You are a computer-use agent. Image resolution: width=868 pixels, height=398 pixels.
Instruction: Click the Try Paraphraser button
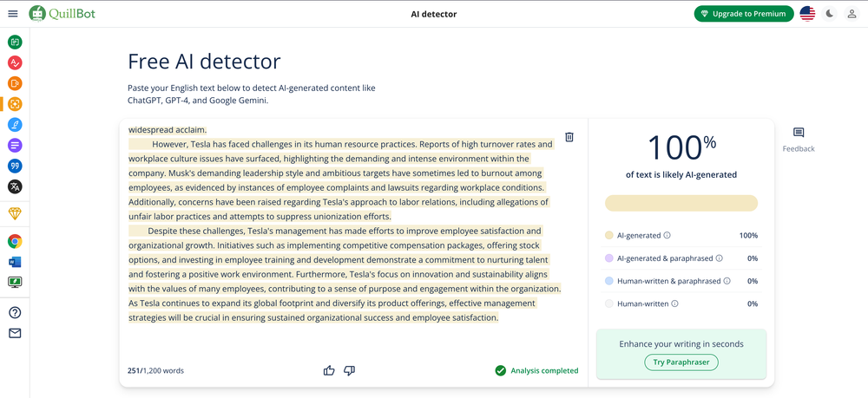tap(681, 362)
